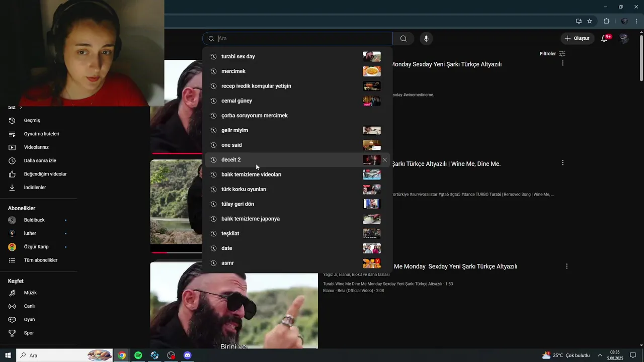Open İndirilenler downloads

pyautogui.click(x=35, y=188)
